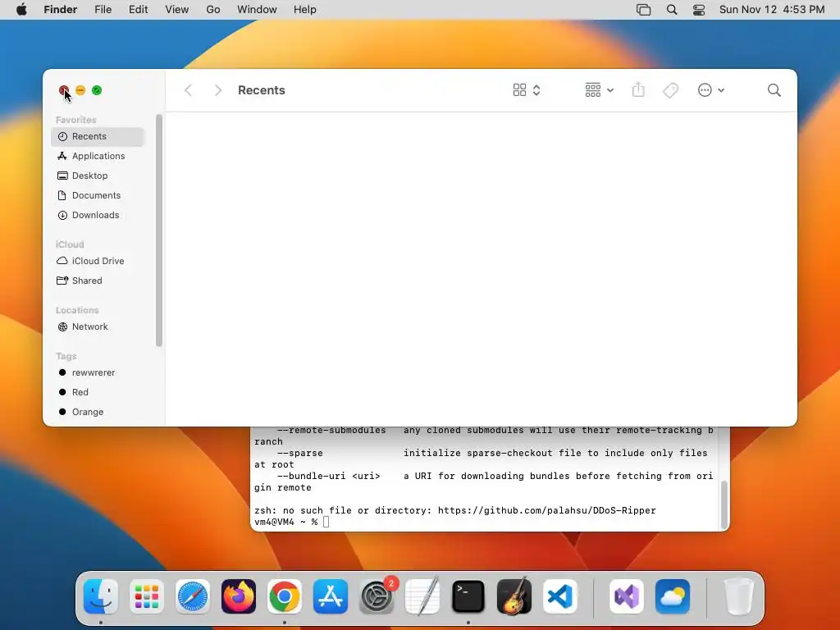Screen dimensions: 840x630
Task: Click Stage Manager icon in menu bar
Action: 643,10
